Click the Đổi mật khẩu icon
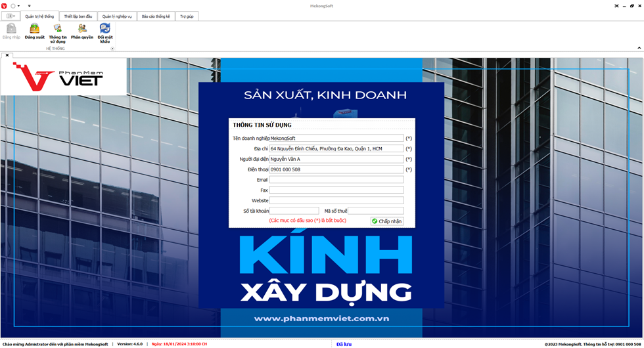644x348 pixels. tap(105, 28)
